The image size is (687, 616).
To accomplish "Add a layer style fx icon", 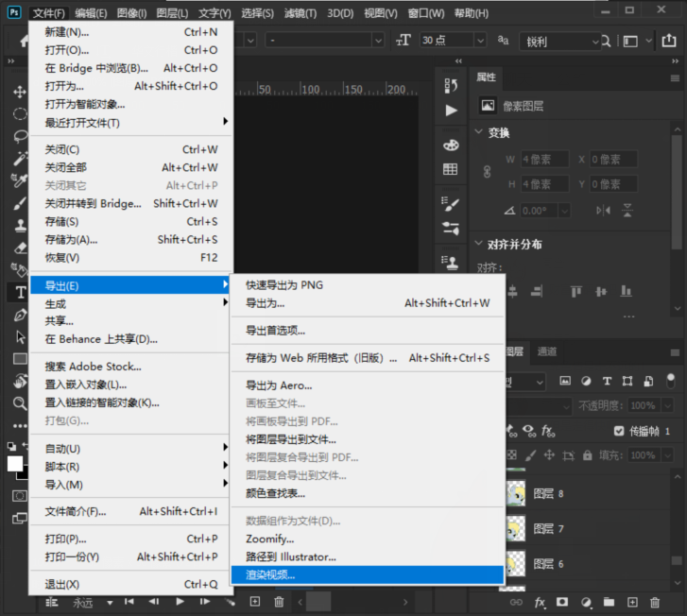I will 540,603.
